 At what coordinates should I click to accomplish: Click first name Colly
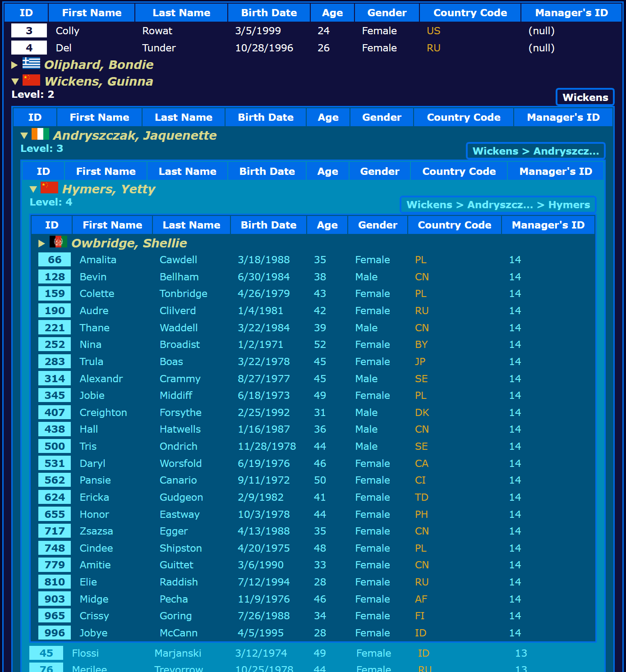67,31
